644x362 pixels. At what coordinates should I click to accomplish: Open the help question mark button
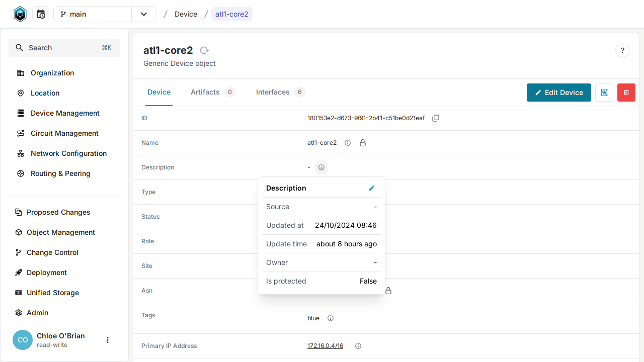[622, 50]
